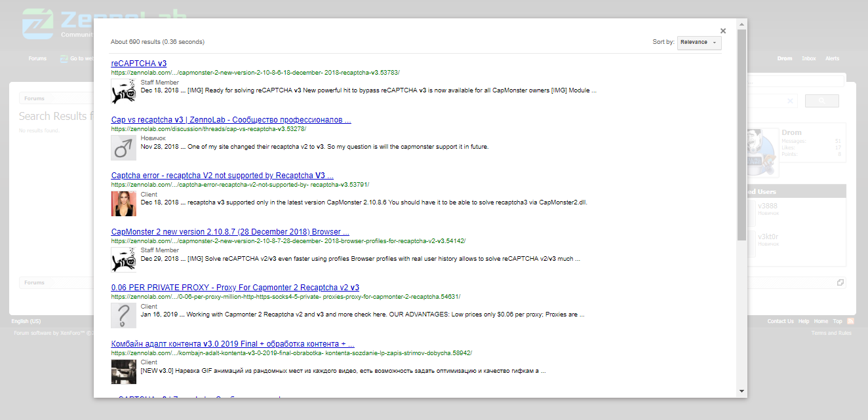The width and height of the screenshot is (868, 420).
Task: Click the v3888 user link in the sidebar
Action: coord(768,206)
